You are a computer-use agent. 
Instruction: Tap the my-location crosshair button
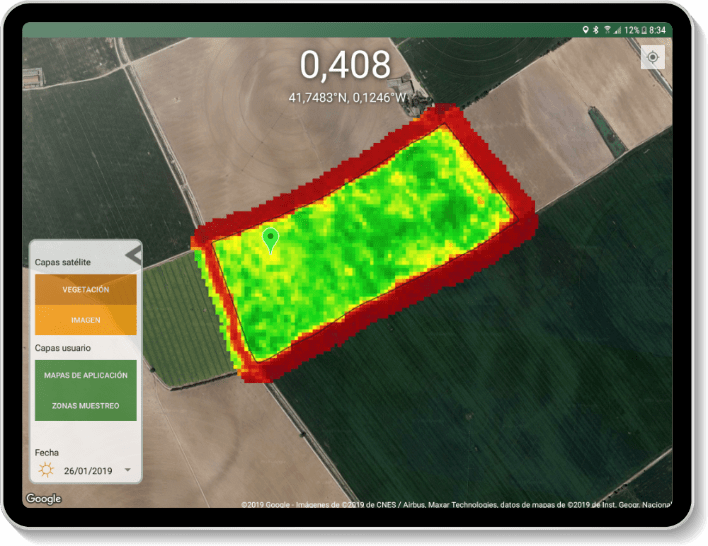pyautogui.click(x=652, y=57)
